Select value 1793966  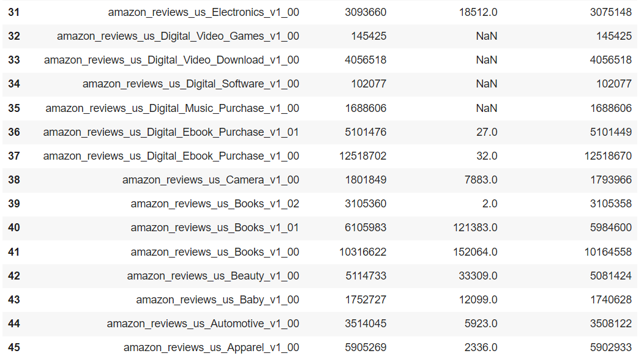click(611, 180)
